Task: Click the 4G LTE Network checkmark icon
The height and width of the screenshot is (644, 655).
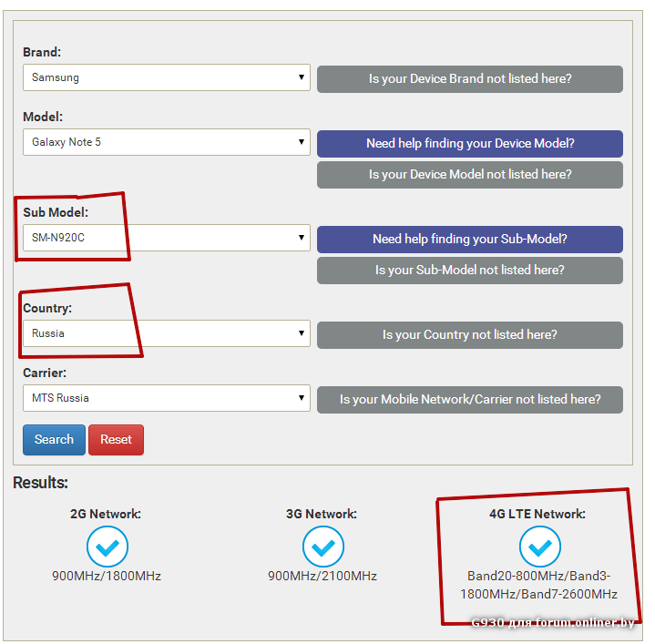Action: (x=540, y=547)
